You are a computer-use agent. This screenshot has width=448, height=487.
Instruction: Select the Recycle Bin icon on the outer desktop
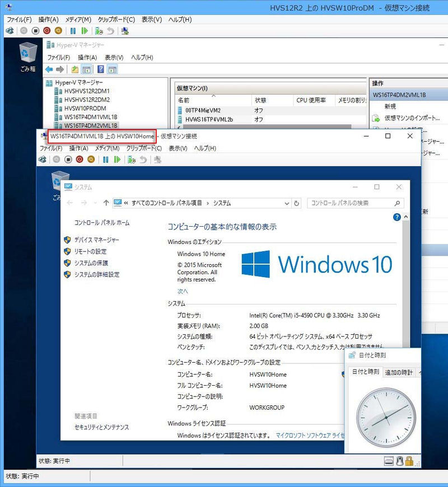click(28, 57)
